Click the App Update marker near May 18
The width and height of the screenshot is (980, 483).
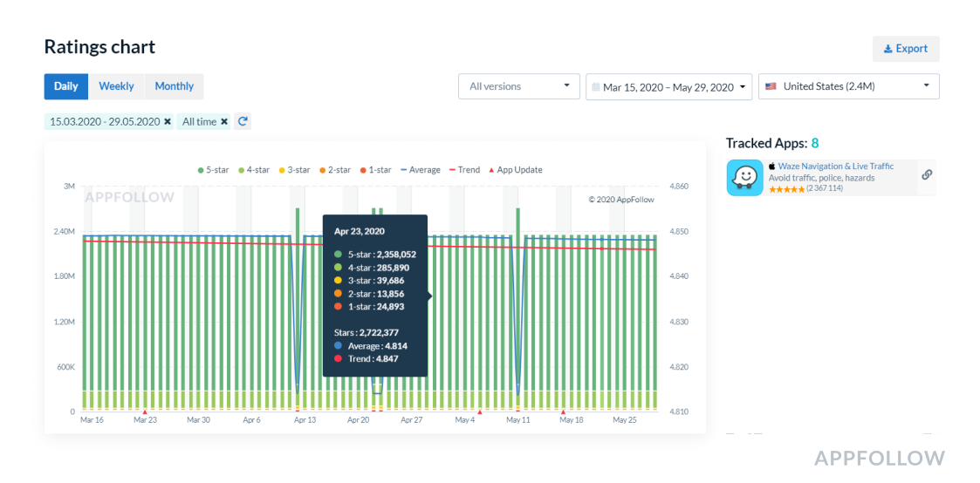(564, 412)
